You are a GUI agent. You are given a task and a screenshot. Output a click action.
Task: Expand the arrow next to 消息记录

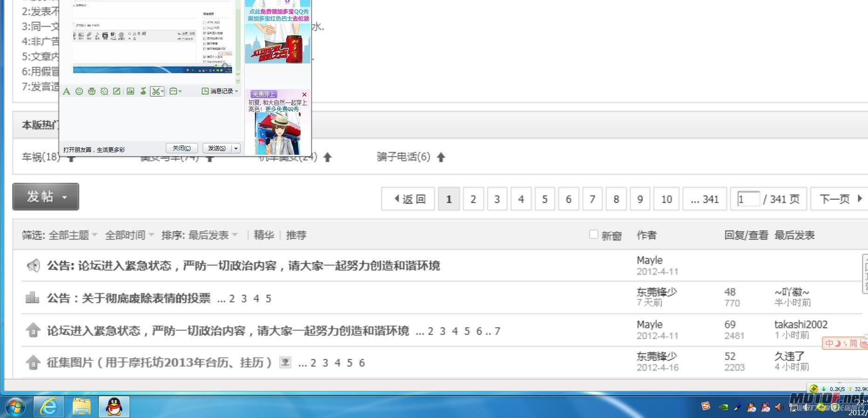tap(237, 91)
